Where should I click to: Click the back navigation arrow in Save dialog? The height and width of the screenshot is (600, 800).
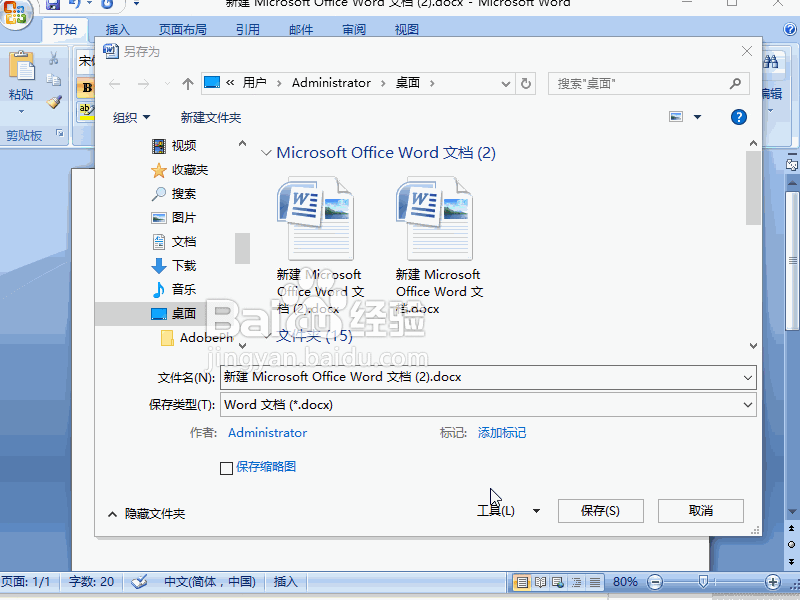[x=113, y=84]
